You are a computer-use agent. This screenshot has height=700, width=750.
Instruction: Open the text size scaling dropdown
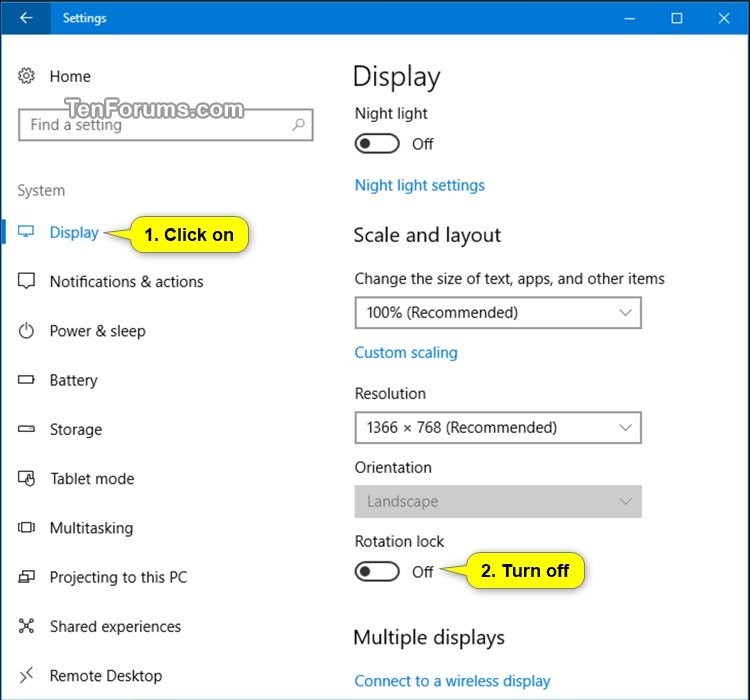(x=497, y=313)
